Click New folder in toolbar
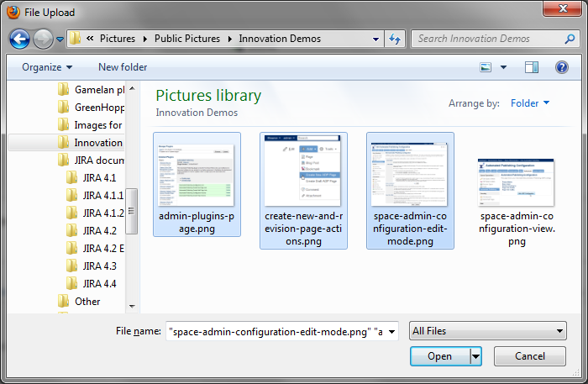Screen dimensions: 588x384 [x=123, y=67]
